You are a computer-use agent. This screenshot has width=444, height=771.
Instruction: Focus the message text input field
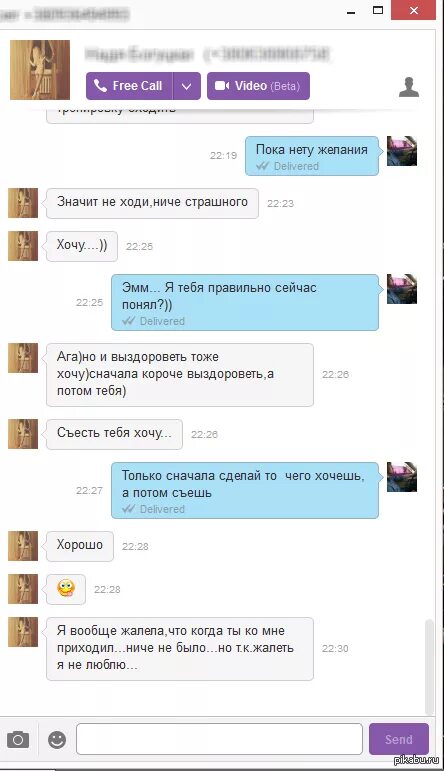[219, 739]
